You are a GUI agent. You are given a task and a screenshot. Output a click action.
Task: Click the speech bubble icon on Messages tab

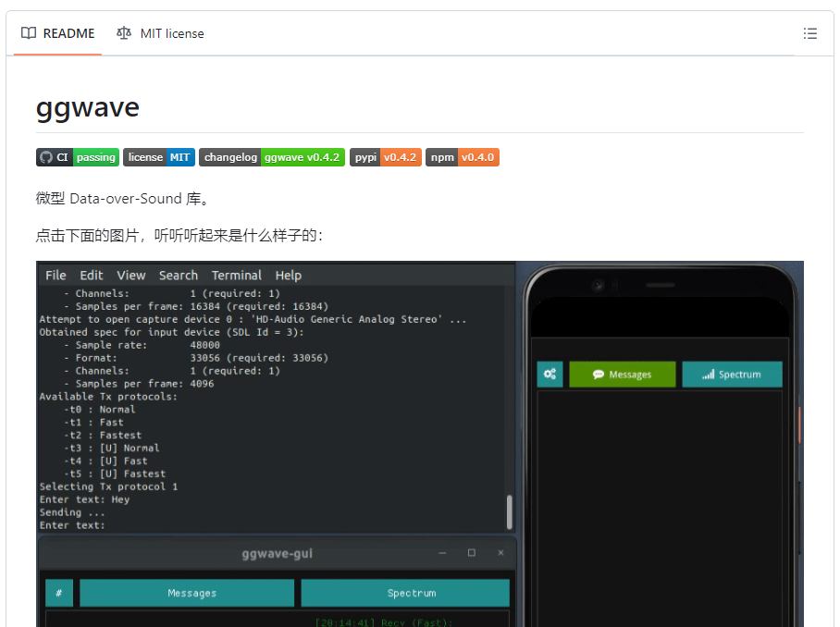click(x=599, y=375)
